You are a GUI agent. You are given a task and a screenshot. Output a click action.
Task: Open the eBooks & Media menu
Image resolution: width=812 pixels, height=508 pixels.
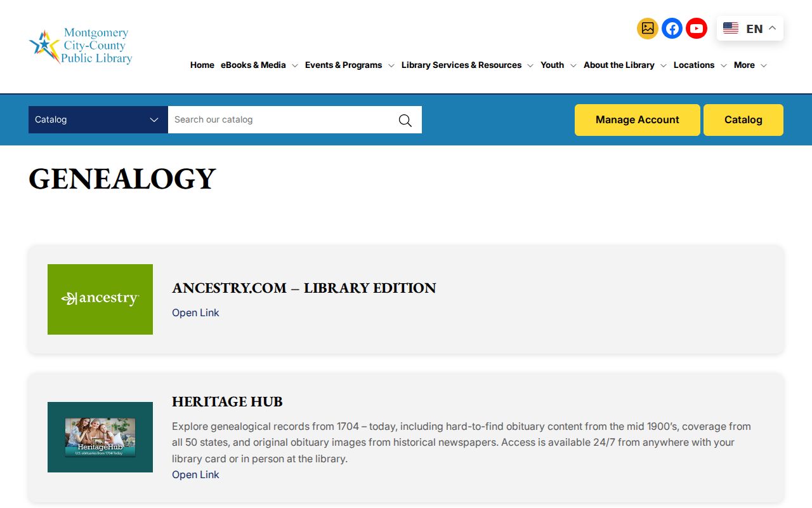coord(253,65)
